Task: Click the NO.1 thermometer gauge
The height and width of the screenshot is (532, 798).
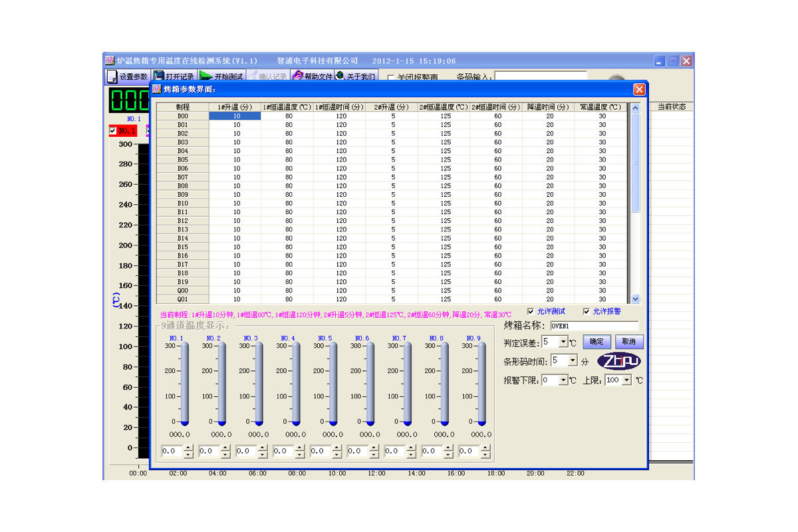Action: coord(185,384)
